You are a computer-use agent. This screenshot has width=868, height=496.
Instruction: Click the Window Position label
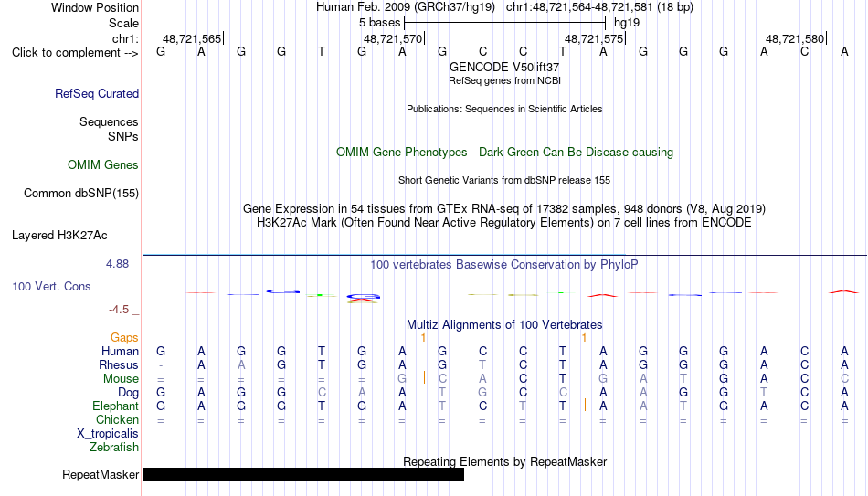coord(95,7)
